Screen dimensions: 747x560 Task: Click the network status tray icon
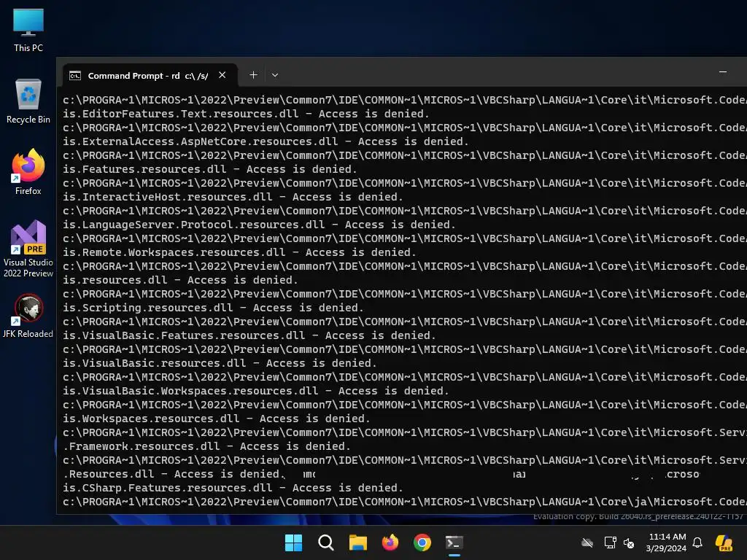coord(611,542)
